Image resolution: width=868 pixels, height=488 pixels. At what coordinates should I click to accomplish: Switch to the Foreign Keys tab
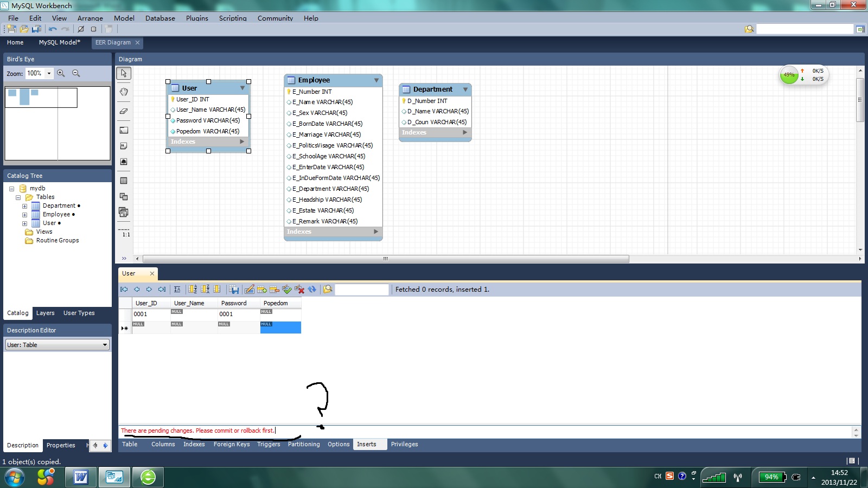pyautogui.click(x=232, y=444)
